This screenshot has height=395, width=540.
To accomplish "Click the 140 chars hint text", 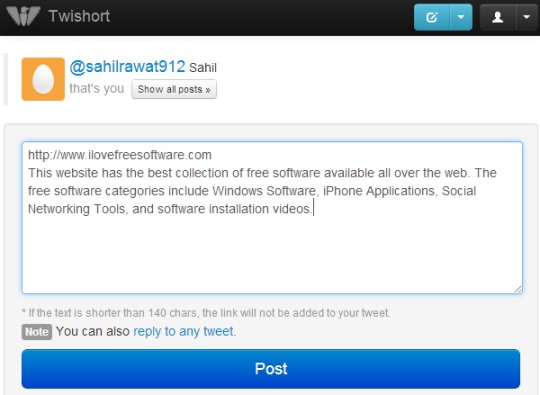I will [206, 313].
